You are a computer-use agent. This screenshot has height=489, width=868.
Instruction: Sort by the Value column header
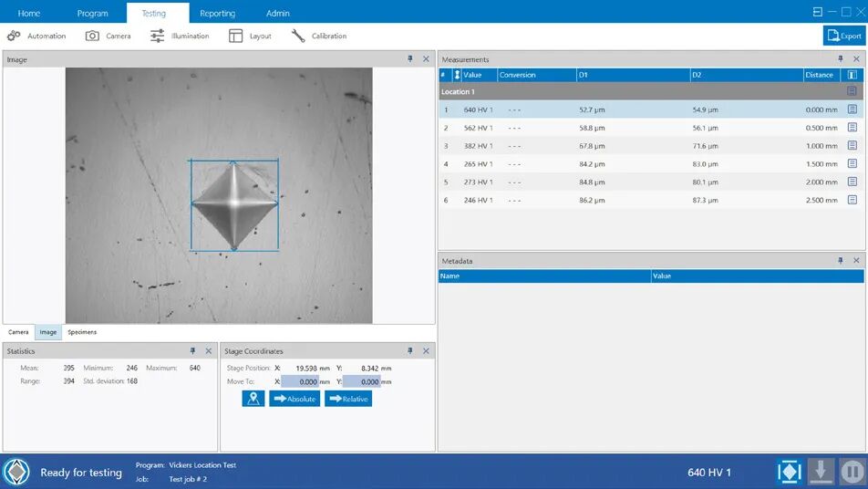[480, 75]
